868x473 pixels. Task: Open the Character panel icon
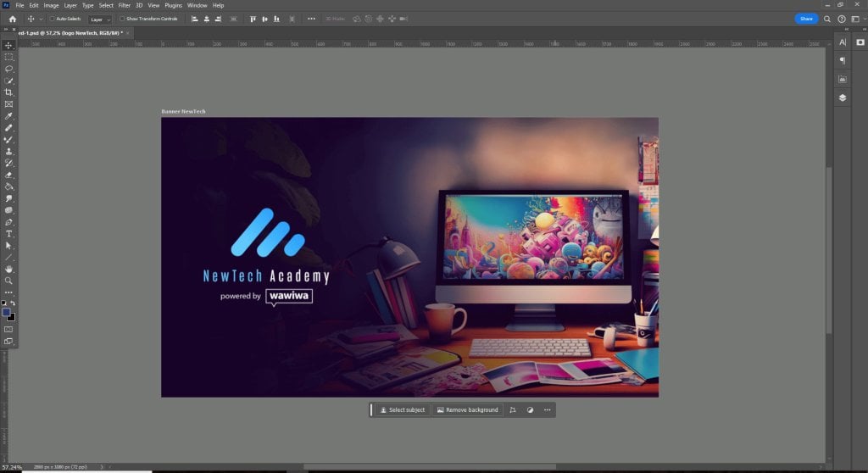pos(842,42)
